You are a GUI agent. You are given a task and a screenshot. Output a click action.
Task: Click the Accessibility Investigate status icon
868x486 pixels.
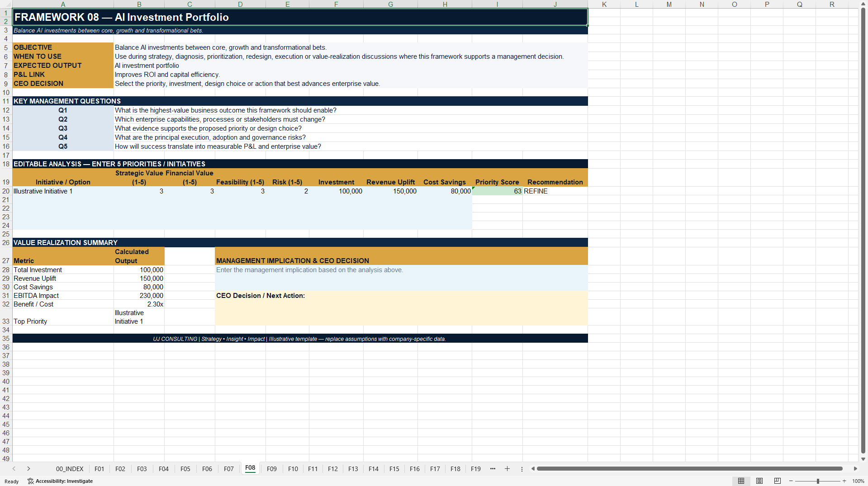point(60,481)
